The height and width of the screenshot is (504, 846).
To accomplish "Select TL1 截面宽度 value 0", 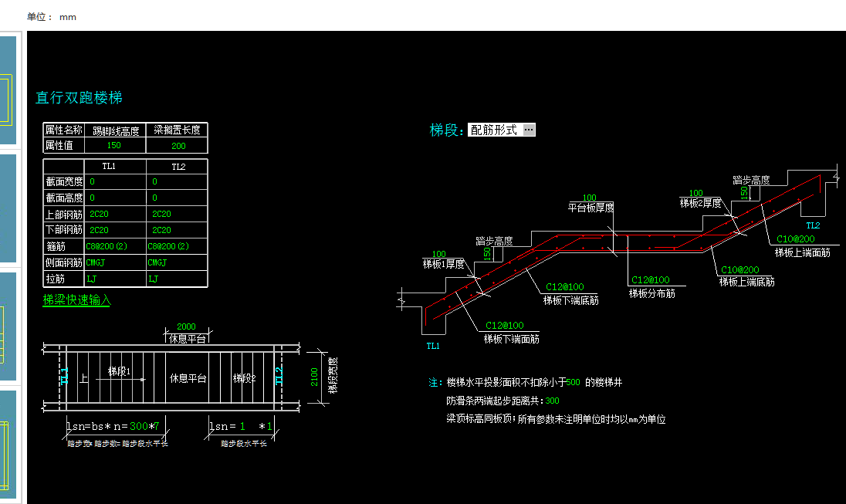I will 93,182.
